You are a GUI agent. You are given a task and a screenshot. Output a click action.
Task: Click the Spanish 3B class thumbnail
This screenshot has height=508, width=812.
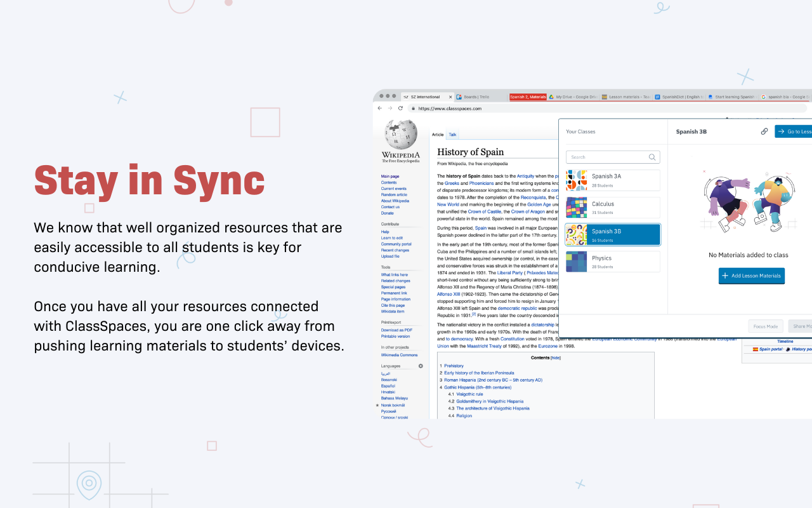click(577, 235)
